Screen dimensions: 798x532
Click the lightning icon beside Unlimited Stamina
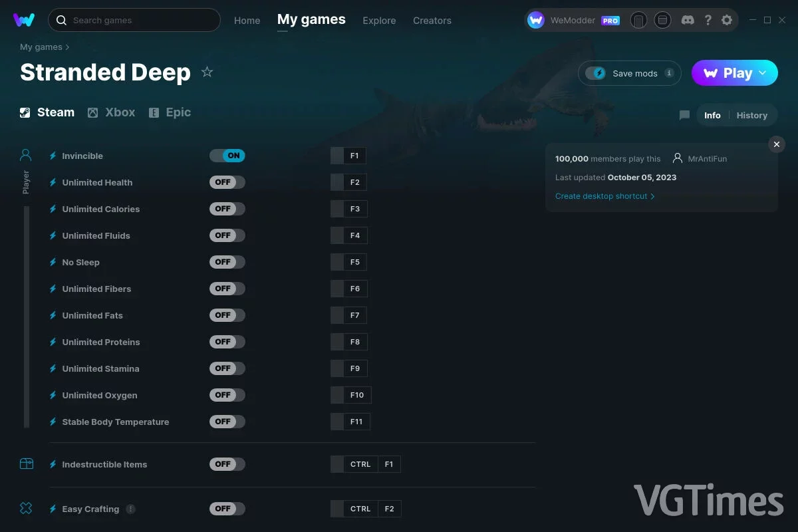[53, 368]
